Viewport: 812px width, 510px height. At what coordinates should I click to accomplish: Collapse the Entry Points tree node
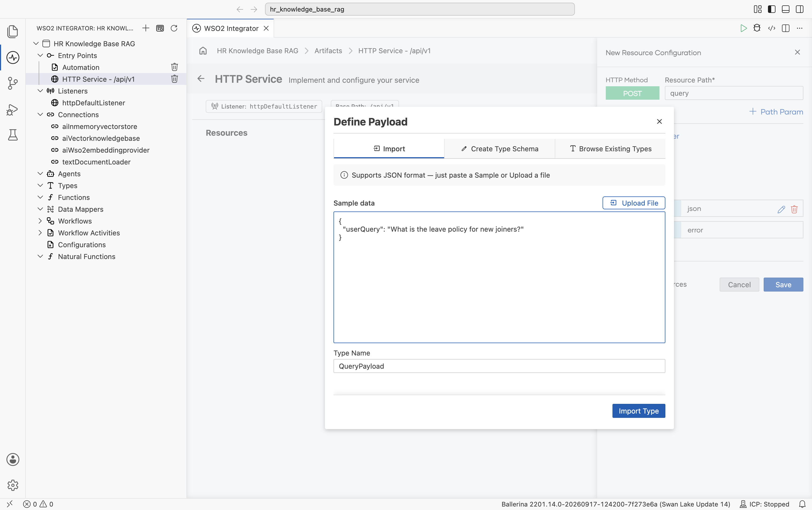[x=40, y=55]
